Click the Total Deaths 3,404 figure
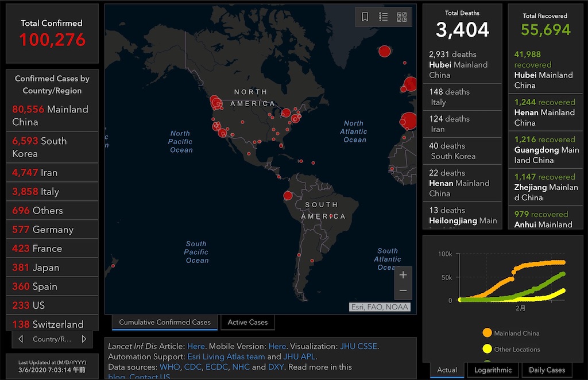 [x=462, y=30]
